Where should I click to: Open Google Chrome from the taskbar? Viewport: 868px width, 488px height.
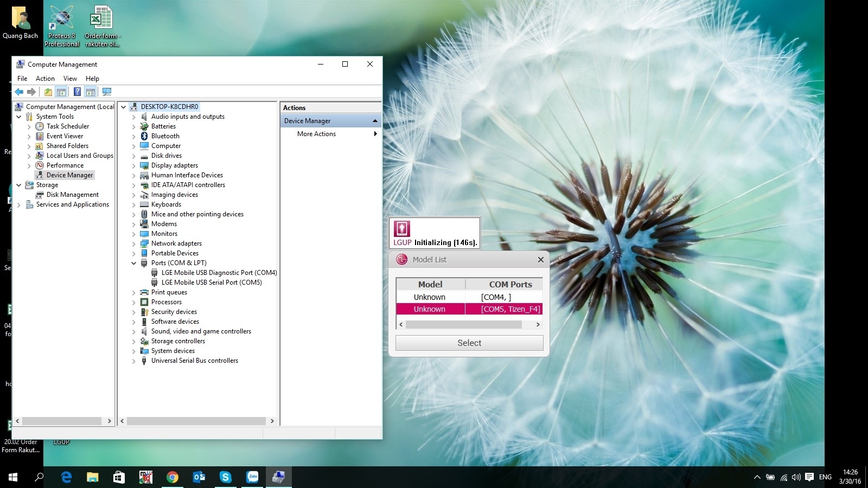173,477
